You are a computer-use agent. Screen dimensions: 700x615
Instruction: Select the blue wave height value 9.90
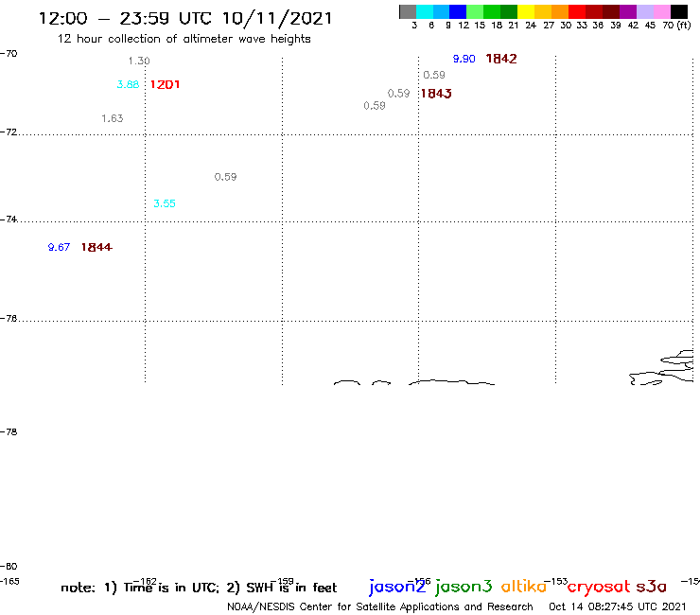[464, 59]
